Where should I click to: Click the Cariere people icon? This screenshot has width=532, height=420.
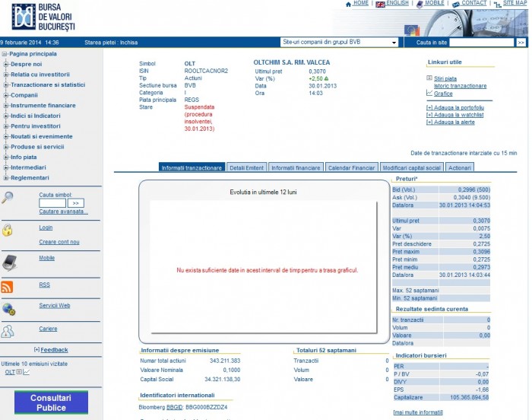pyautogui.click(x=8, y=331)
